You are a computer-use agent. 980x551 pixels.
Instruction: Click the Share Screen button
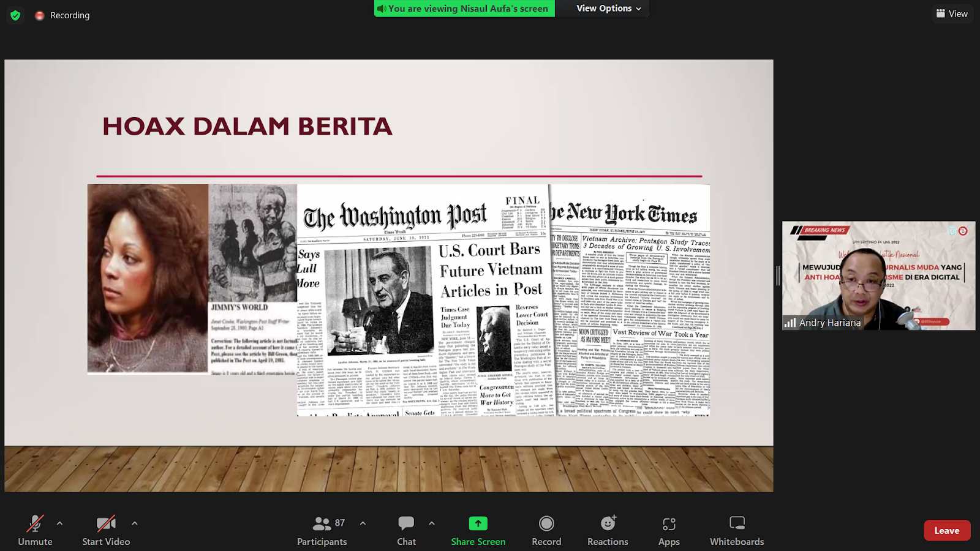478,530
